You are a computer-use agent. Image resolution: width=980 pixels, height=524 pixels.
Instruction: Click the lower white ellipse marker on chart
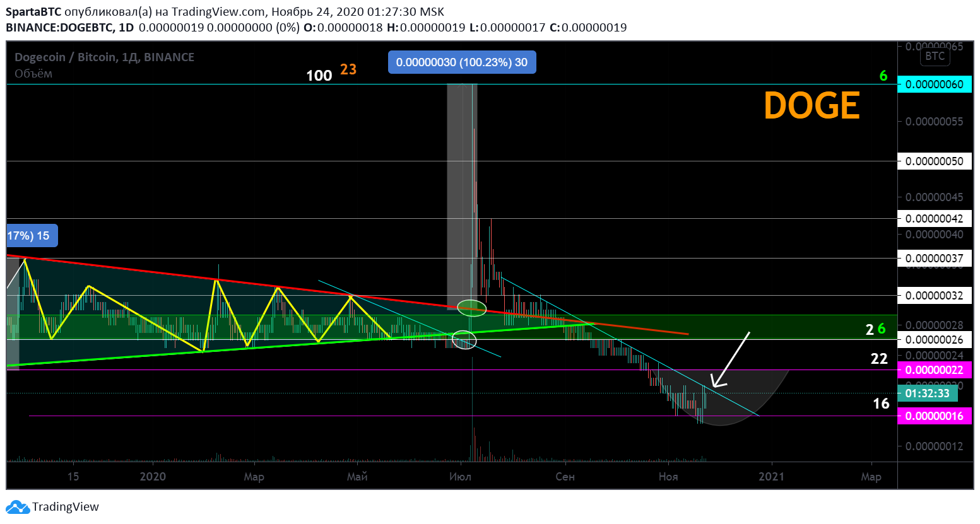[x=464, y=340]
